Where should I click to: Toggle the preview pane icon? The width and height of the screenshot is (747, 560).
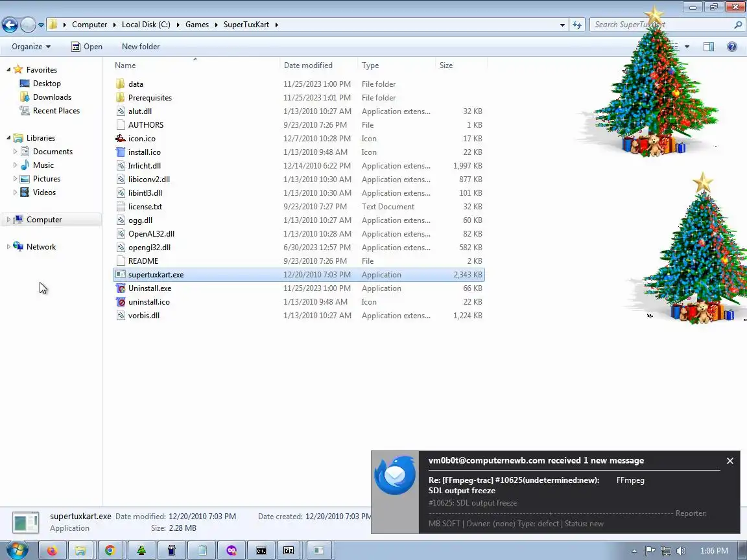click(708, 47)
